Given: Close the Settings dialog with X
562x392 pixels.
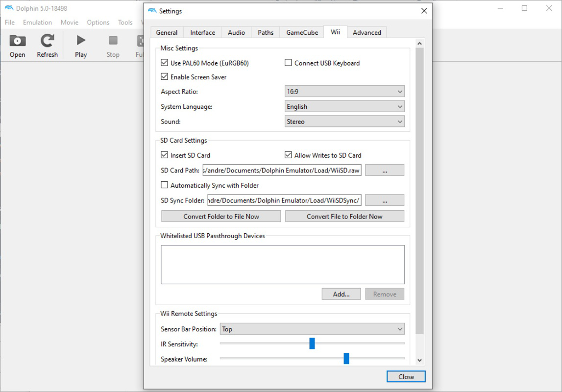Looking at the screenshot, I should point(424,11).
